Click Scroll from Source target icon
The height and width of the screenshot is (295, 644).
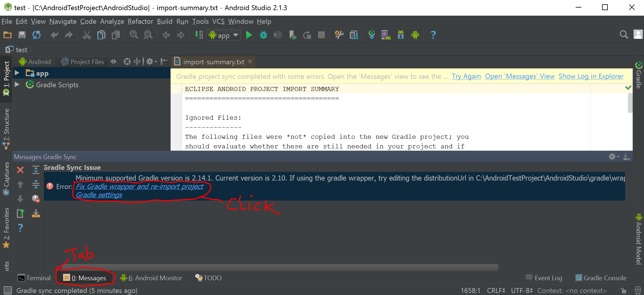tap(127, 61)
